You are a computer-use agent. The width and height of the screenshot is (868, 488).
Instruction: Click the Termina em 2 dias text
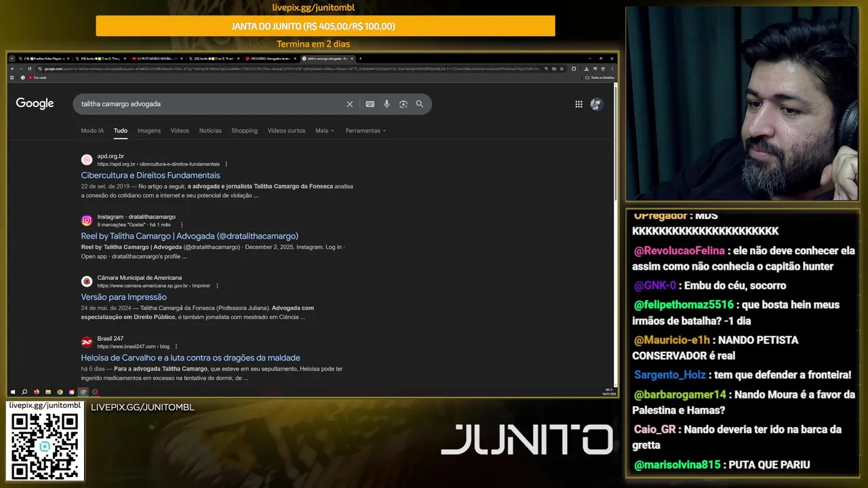313,44
